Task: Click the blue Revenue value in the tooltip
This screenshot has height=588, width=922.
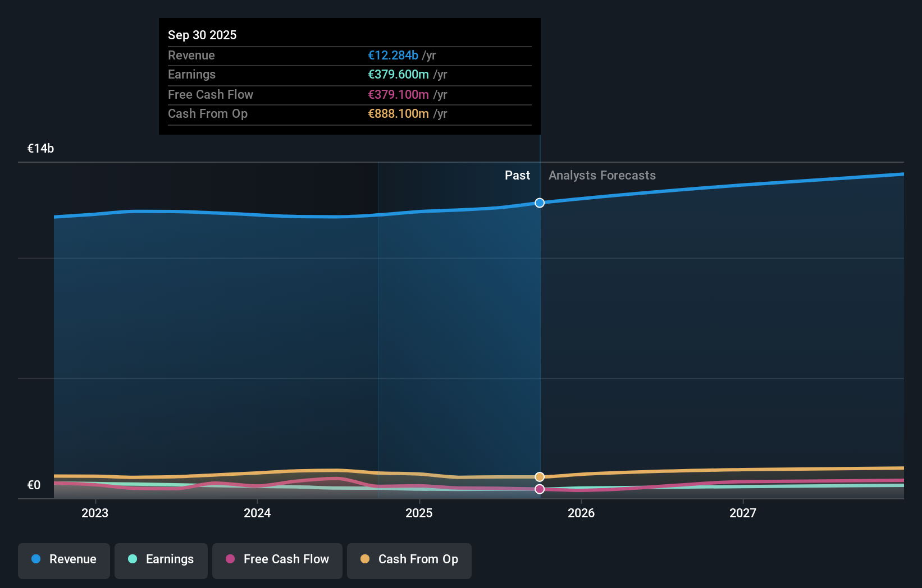Action: pos(393,56)
